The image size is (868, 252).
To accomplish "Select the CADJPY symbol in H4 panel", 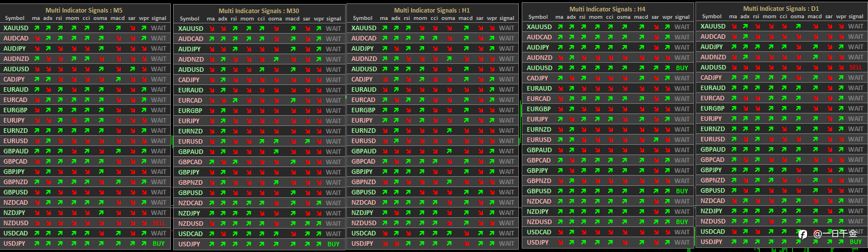I will pos(538,78).
